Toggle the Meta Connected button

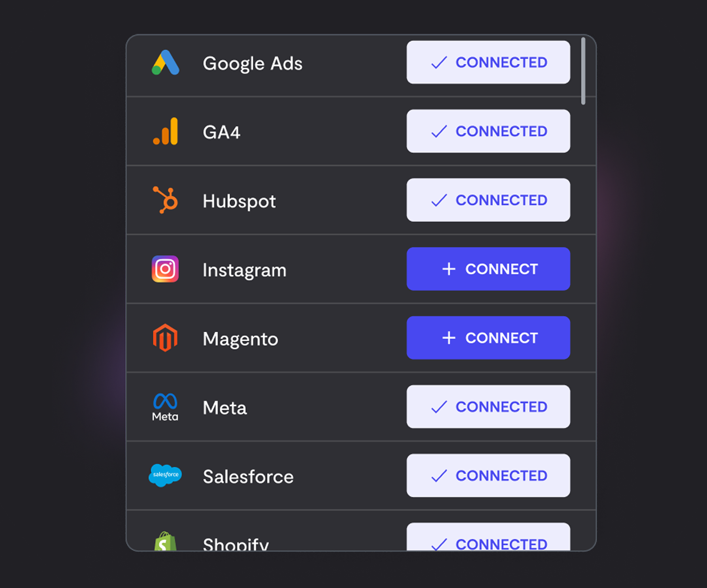(x=488, y=407)
